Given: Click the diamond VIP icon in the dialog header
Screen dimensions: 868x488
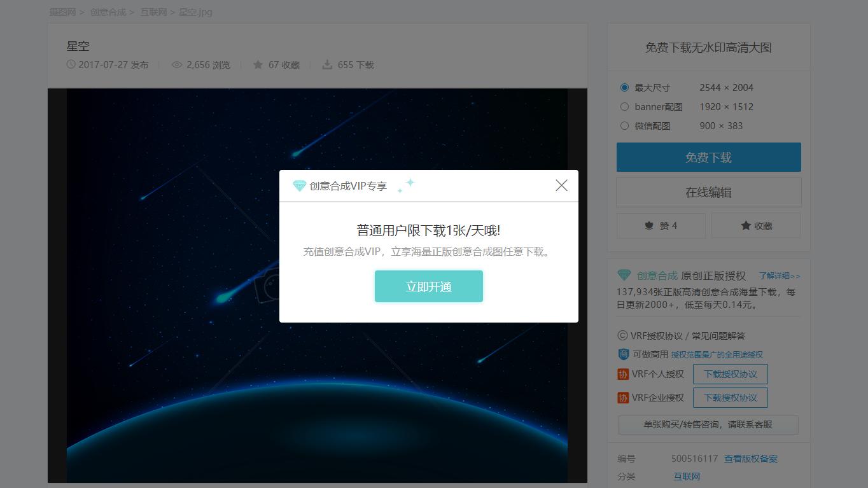Looking at the screenshot, I should click(299, 185).
